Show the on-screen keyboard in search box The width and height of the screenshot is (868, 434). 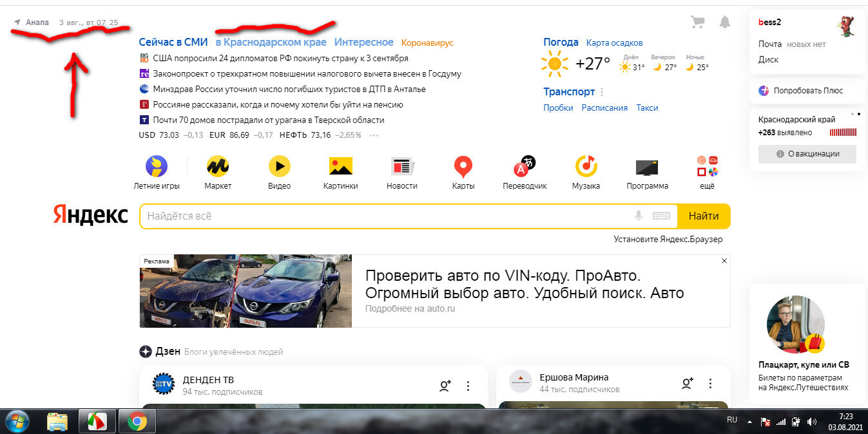pos(661,216)
